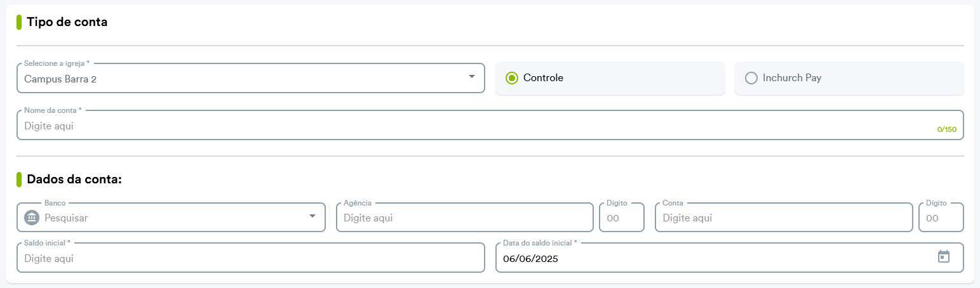980x288 pixels.
Task: Click the Saldo inicial input field
Action: [x=251, y=258]
